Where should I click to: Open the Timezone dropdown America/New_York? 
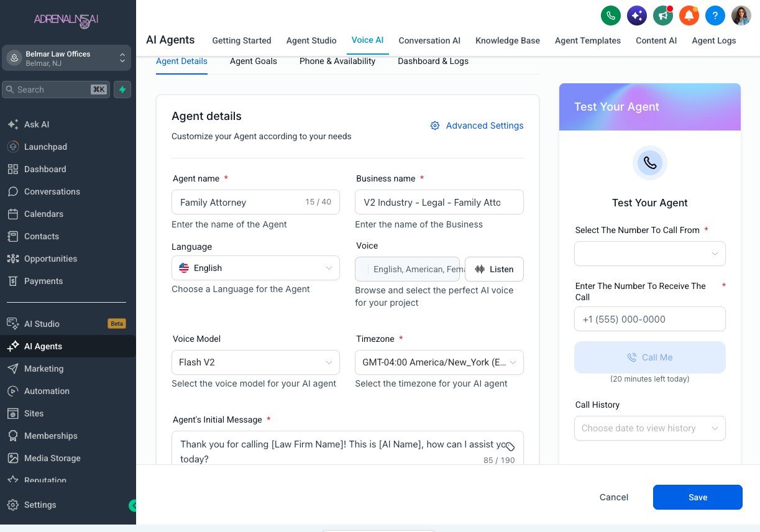439,362
